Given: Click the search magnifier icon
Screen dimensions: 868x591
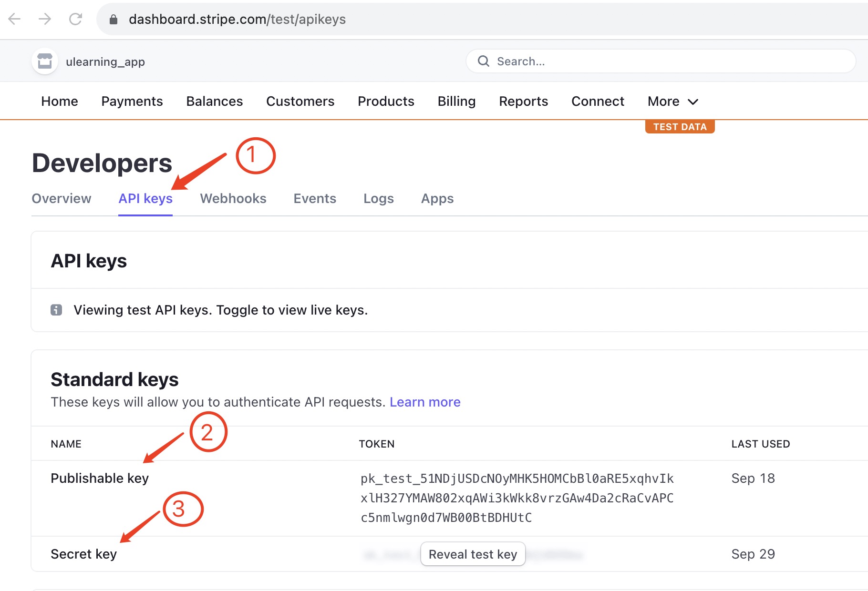Looking at the screenshot, I should [x=484, y=61].
